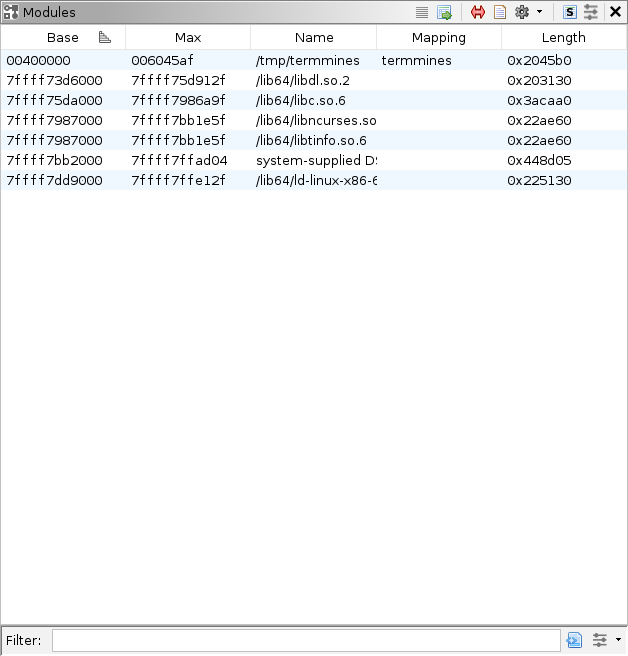Screen dimensions: 628x656
Task: Close the Modules panel
Action: [x=615, y=12]
